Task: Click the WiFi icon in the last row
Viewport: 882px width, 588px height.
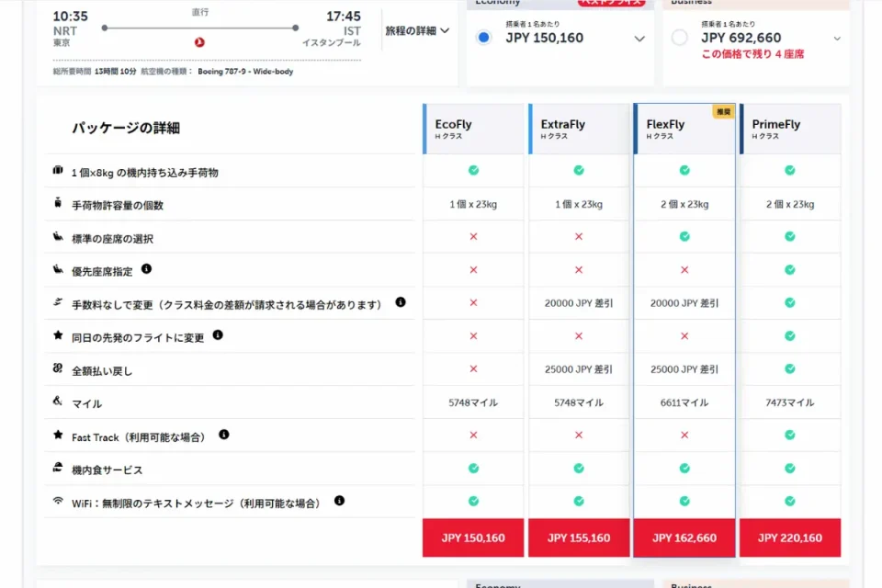Action: coord(57,500)
